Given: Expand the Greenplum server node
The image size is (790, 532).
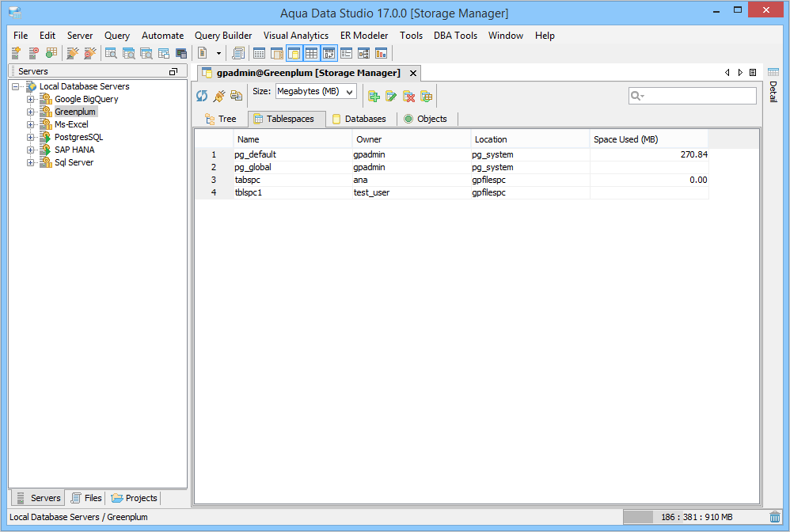Looking at the screenshot, I should (31, 112).
